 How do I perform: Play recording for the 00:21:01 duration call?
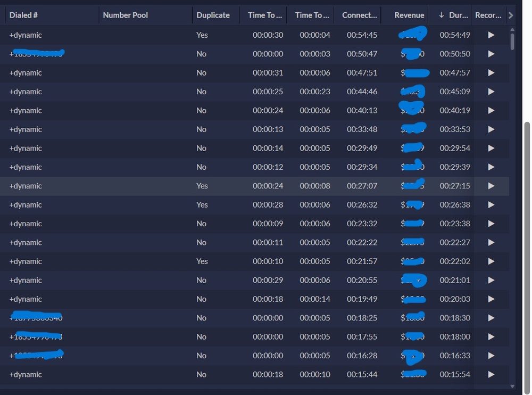[491, 280]
